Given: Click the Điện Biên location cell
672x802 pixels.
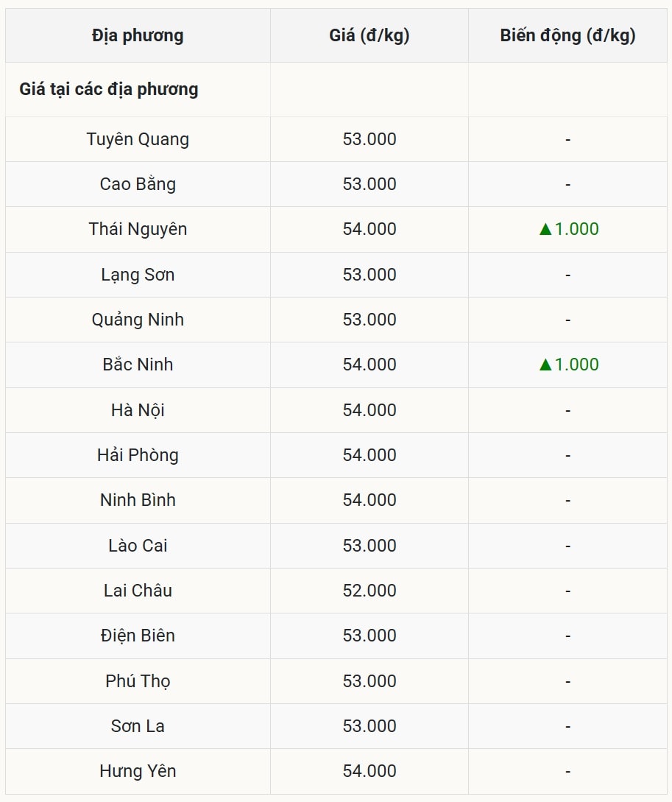Looking at the screenshot, I should coord(138,636).
